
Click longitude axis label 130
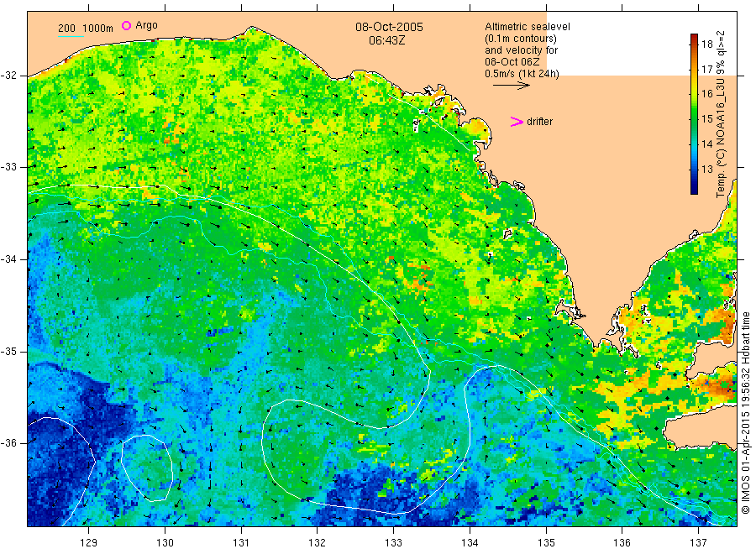click(x=165, y=543)
